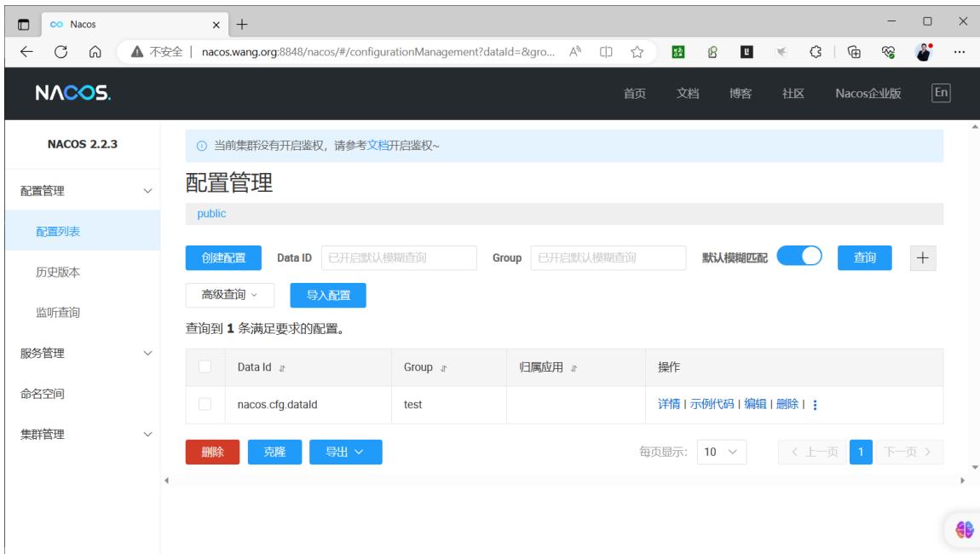Screen dimensions: 980x554
Task: Open the 高级查询 dropdown
Action: [x=229, y=295]
